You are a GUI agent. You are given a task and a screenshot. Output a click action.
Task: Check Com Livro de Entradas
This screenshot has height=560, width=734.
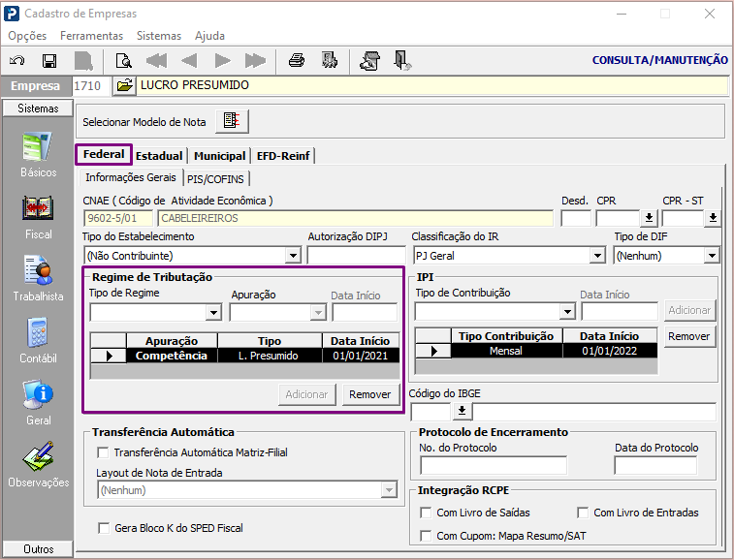point(583,513)
